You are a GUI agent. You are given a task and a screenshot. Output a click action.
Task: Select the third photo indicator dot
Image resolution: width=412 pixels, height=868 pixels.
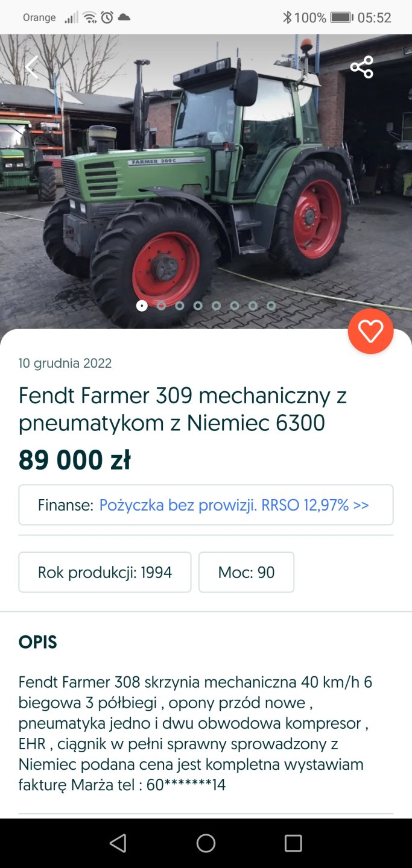180,306
